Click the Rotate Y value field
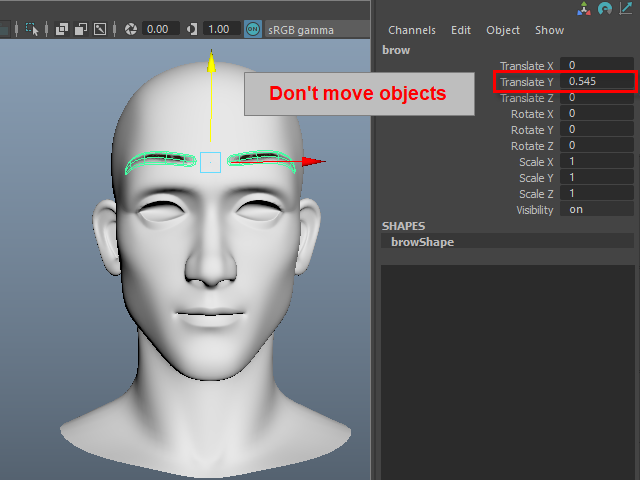The image size is (640, 480). tap(597, 129)
